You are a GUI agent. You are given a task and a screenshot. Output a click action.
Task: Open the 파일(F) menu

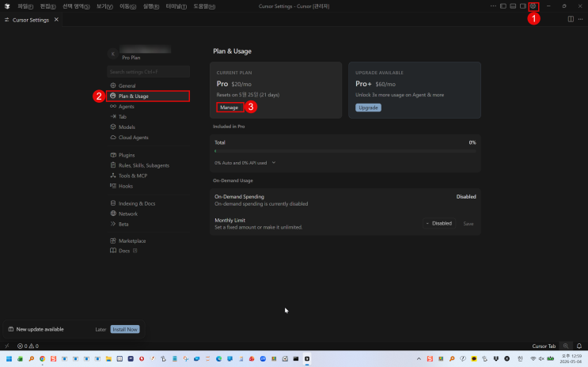tap(25, 6)
